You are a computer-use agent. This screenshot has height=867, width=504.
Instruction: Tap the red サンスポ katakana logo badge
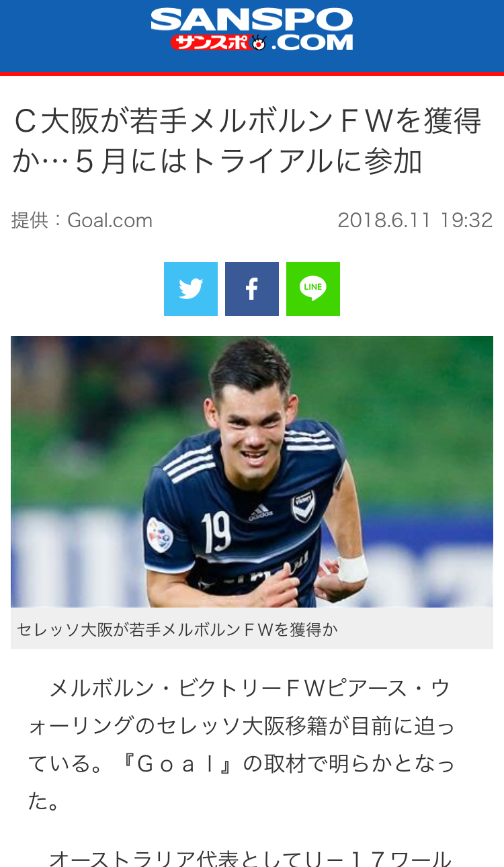pyautogui.click(x=211, y=42)
